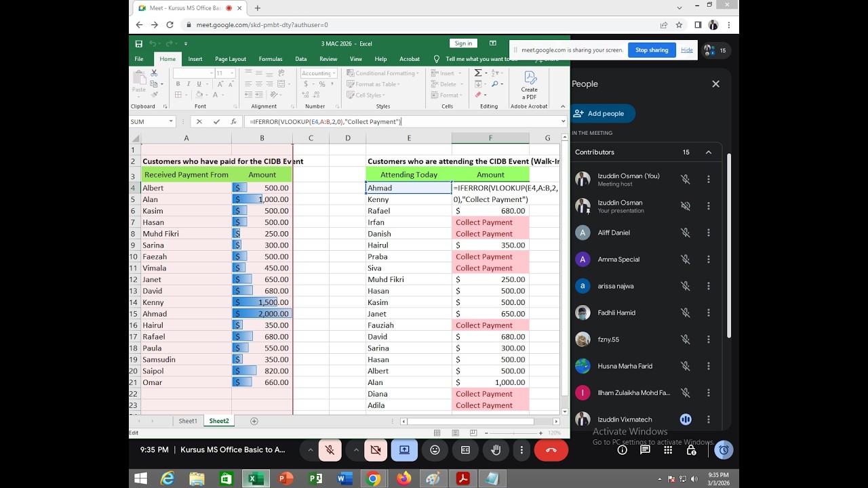
Task: Expand video settings arrow beside camera
Action: 357,449
